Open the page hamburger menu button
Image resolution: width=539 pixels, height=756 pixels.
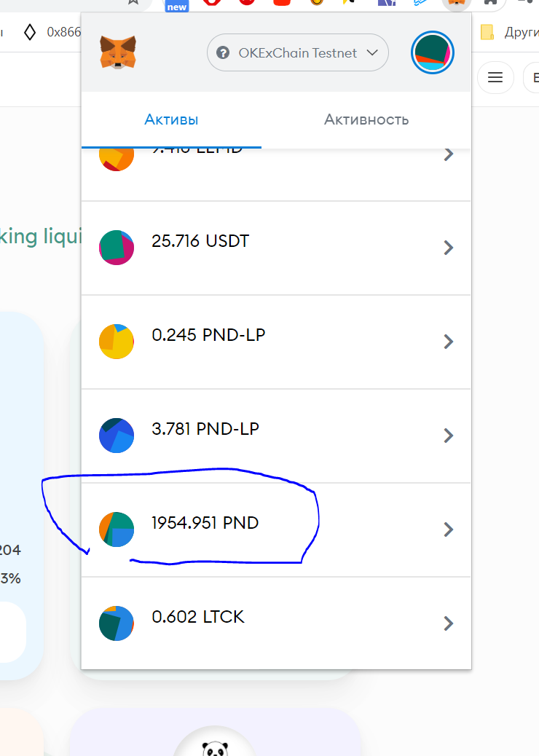pos(495,77)
